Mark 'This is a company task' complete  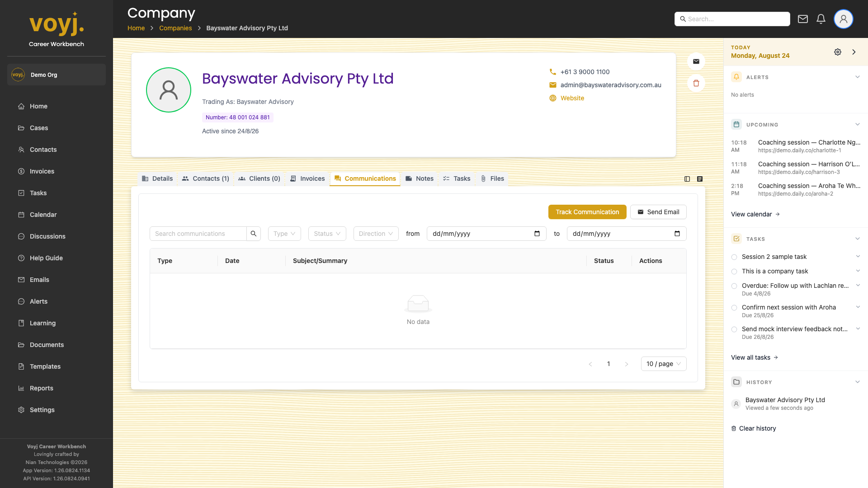734,272
